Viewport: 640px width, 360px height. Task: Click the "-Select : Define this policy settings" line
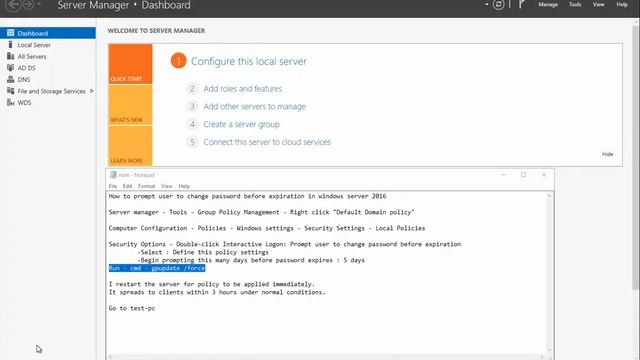point(203,252)
